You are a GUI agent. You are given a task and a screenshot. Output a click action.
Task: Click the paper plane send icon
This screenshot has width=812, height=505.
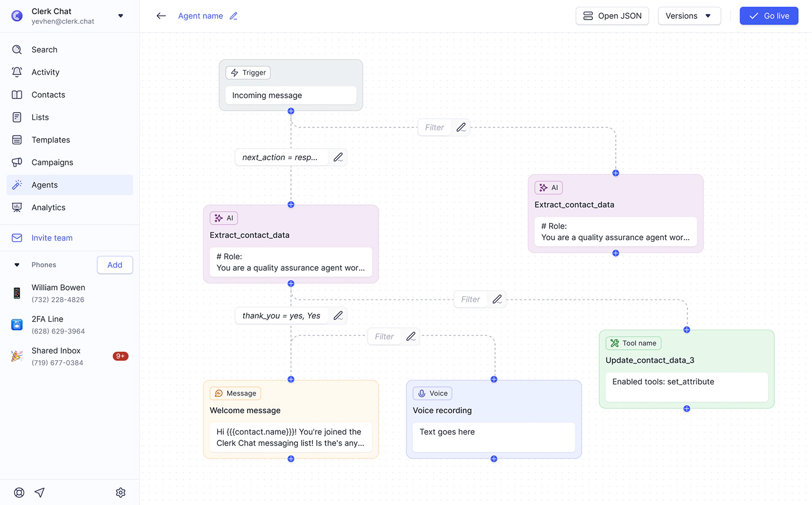point(39,493)
